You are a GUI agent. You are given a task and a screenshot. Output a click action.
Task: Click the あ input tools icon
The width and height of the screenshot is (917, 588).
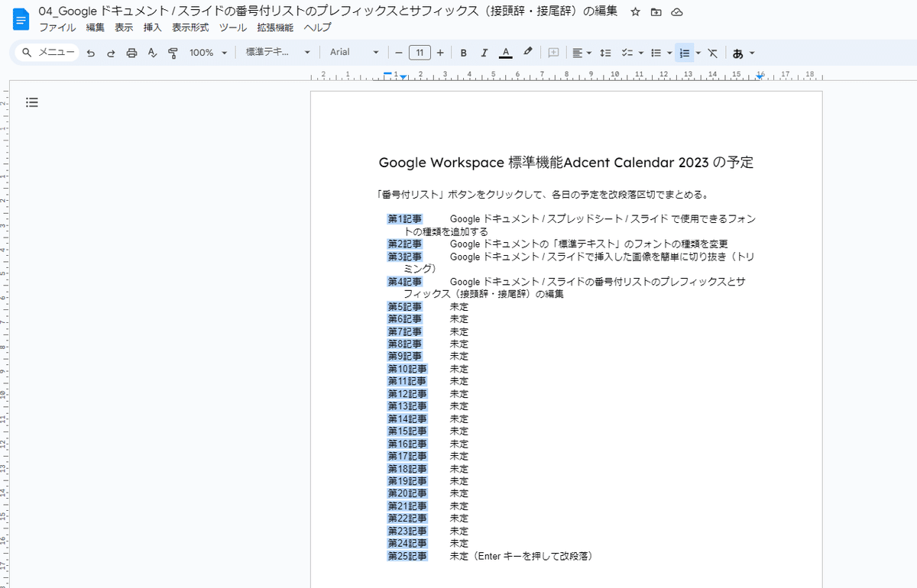737,53
